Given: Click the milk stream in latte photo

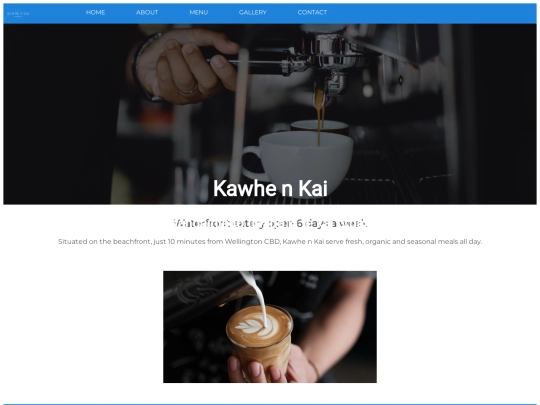Looking at the screenshot, I should click(x=258, y=298).
